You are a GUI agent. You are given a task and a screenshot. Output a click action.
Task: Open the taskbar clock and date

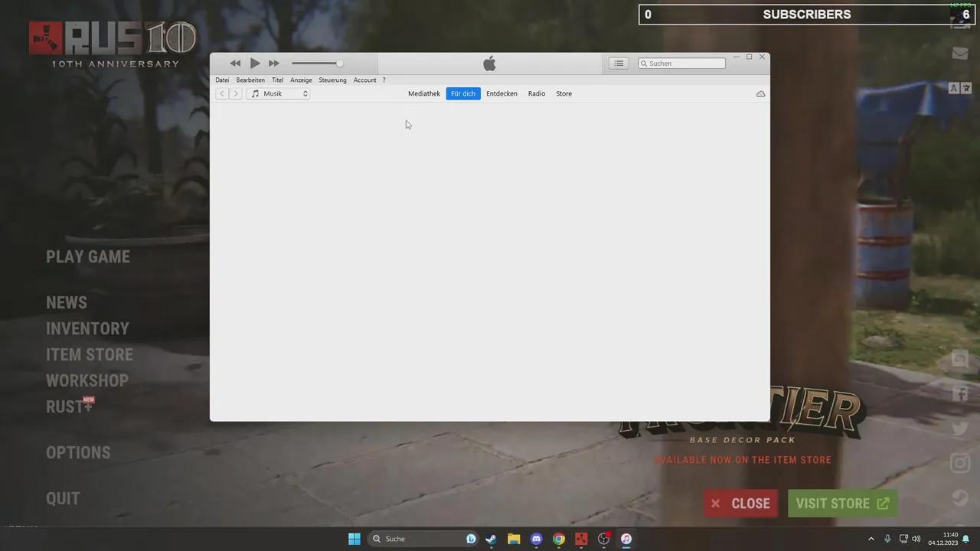[943, 539]
